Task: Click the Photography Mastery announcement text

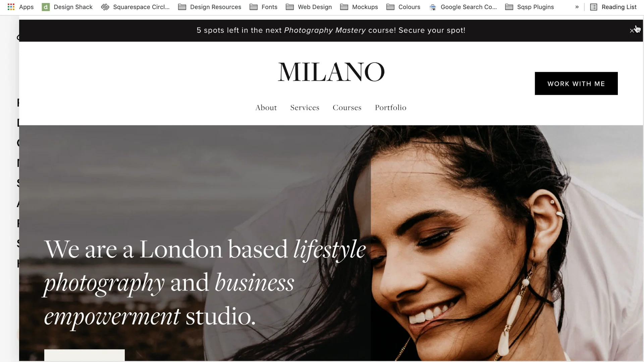Action: (x=325, y=30)
